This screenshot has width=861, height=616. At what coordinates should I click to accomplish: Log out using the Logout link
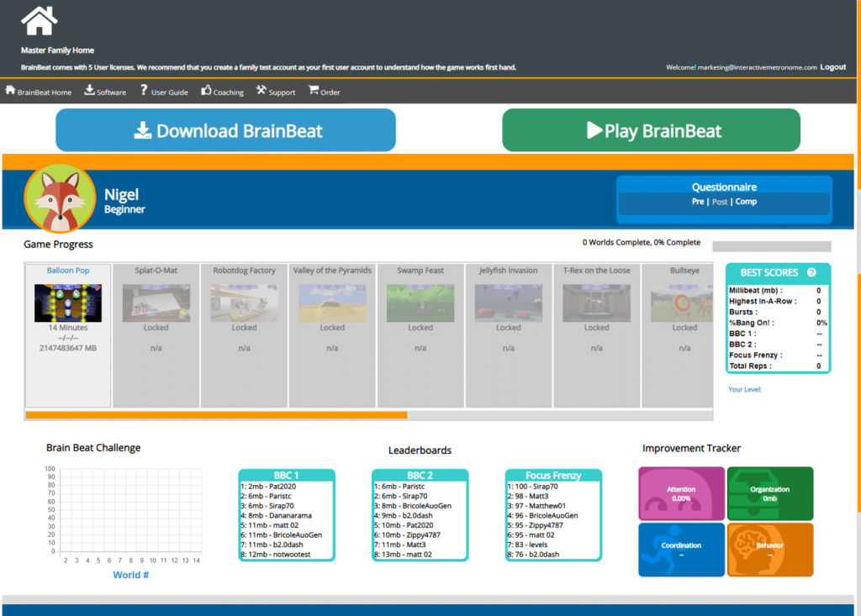point(832,67)
